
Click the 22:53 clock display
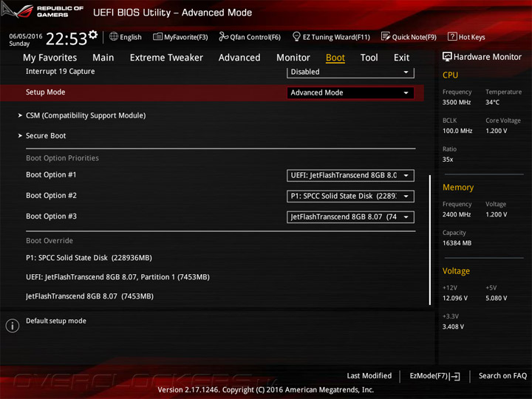coord(66,38)
